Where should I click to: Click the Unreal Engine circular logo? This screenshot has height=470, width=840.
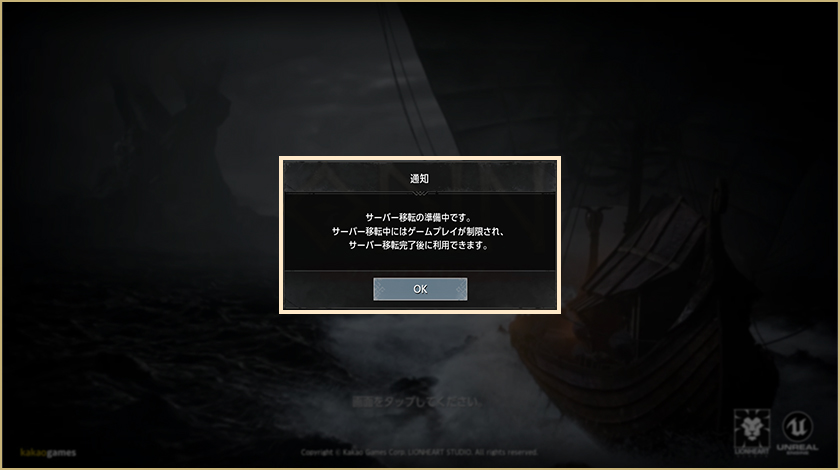tap(798, 427)
